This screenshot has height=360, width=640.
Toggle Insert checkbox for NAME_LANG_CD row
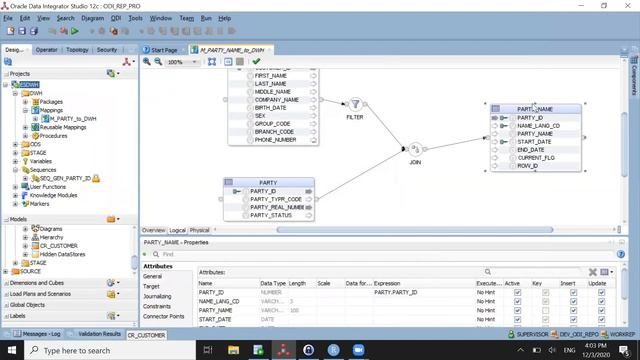pyautogui.click(x=573, y=302)
